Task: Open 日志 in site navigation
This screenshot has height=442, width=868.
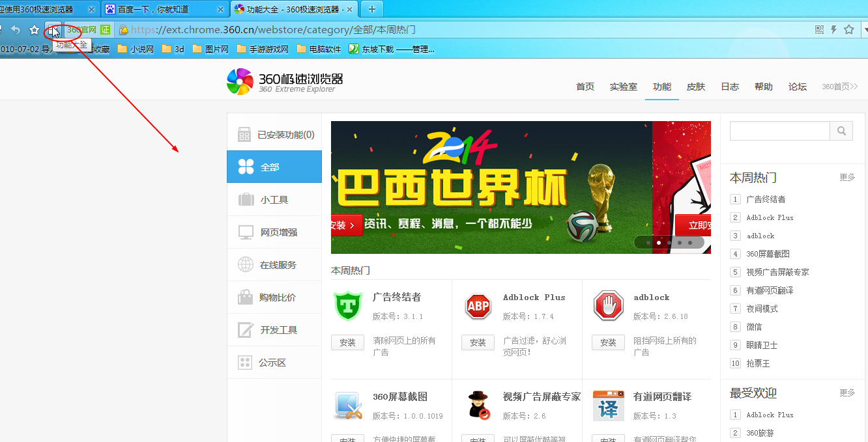Action: [730, 87]
